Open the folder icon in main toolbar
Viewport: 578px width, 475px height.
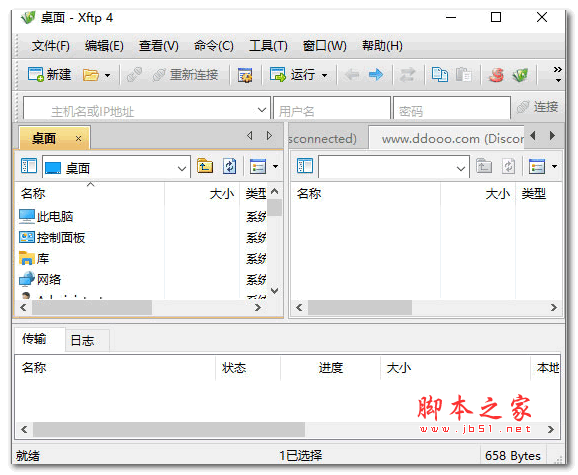click(91, 75)
